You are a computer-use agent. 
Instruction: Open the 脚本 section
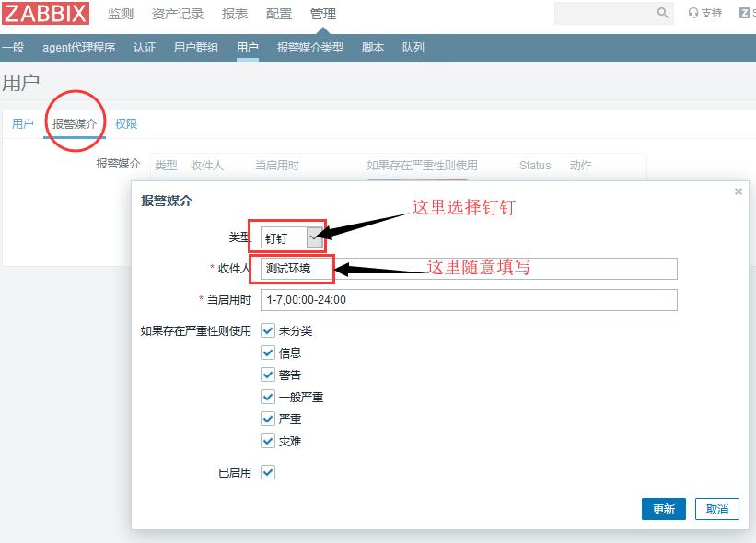pyautogui.click(x=372, y=47)
